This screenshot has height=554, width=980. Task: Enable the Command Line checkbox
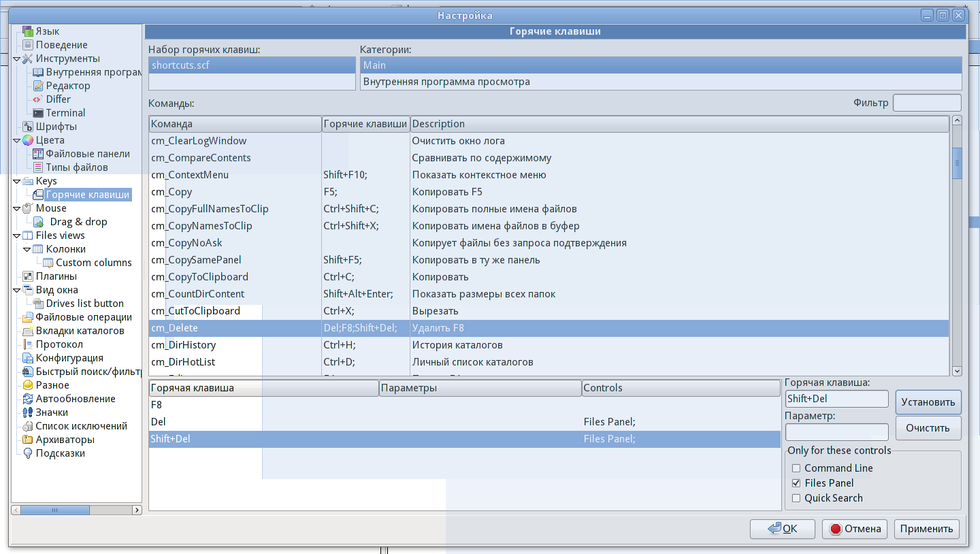796,468
